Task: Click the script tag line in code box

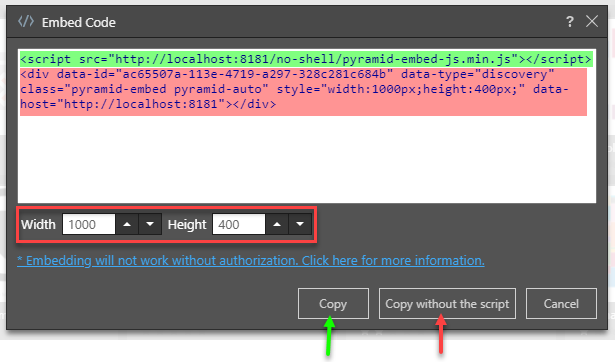Action: click(x=306, y=59)
